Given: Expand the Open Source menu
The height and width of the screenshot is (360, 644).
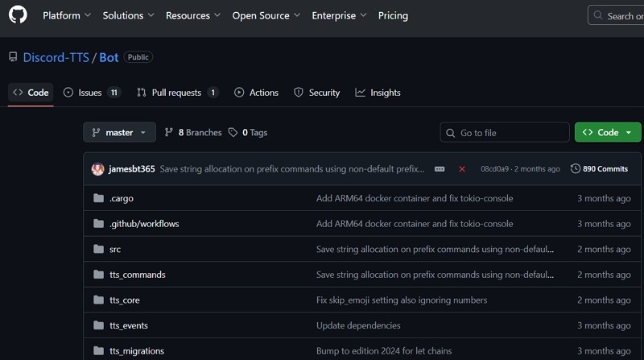Looking at the screenshot, I should pos(266,15).
